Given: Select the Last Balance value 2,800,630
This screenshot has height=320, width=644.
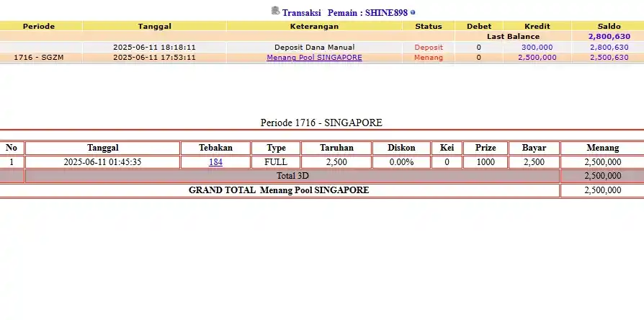Looking at the screenshot, I should point(609,37).
